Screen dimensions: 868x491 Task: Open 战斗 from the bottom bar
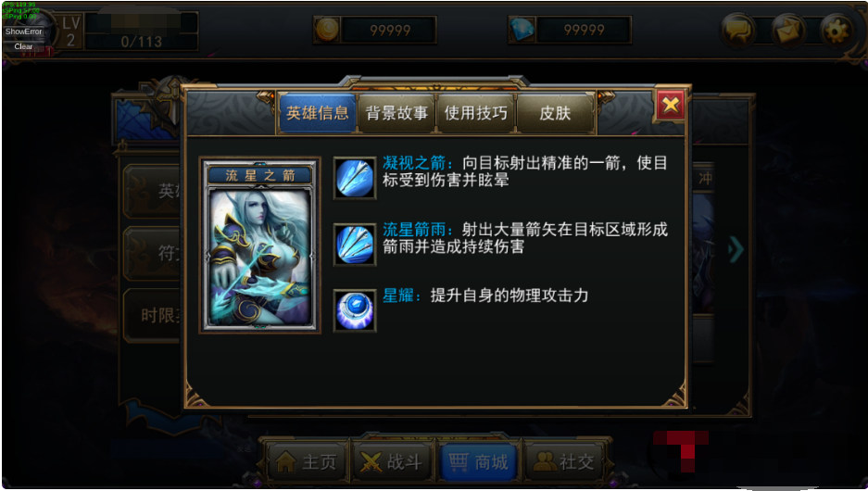pyautogui.click(x=392, y=461)
